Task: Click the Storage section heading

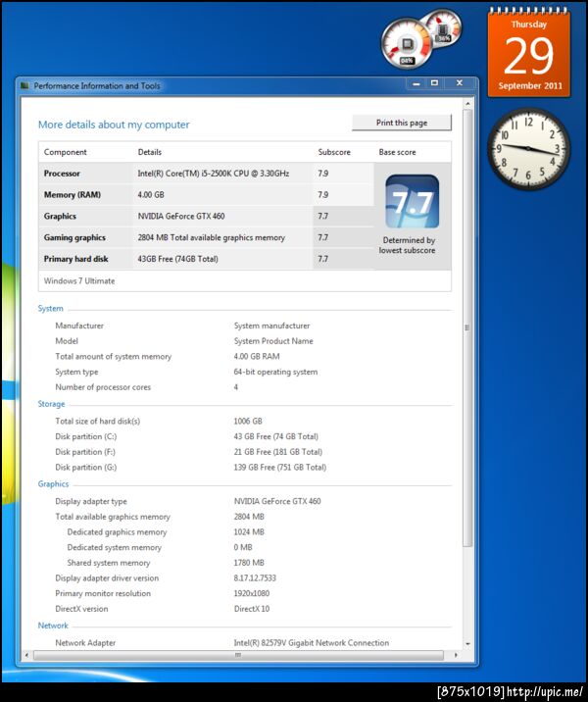Action: click(52, 404)
